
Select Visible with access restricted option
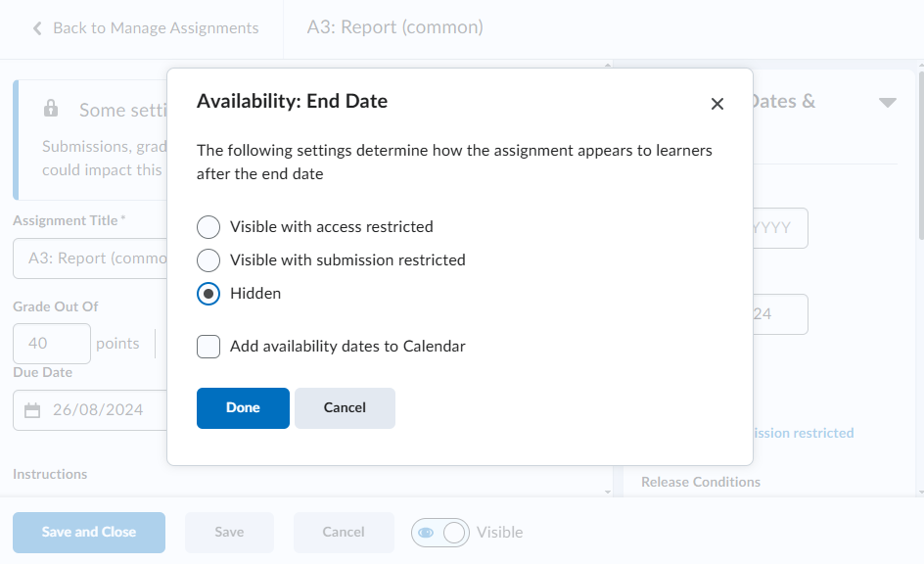208,227
